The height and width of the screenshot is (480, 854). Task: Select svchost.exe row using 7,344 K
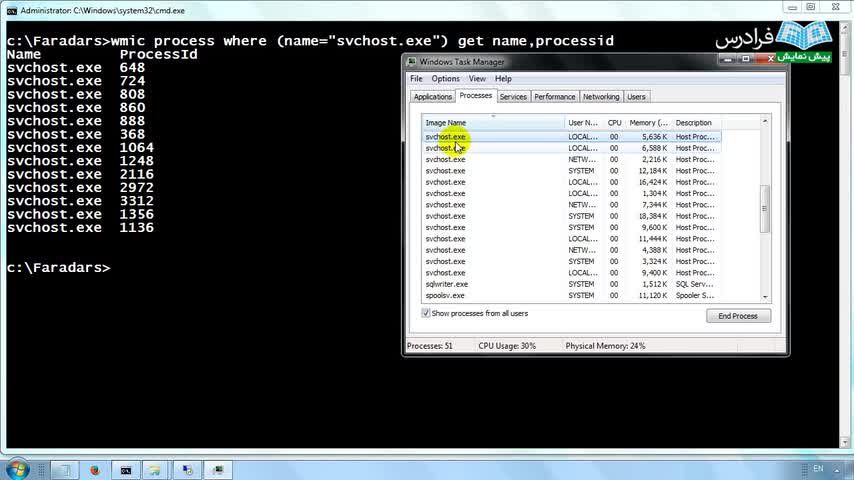[x=571, y=205]
